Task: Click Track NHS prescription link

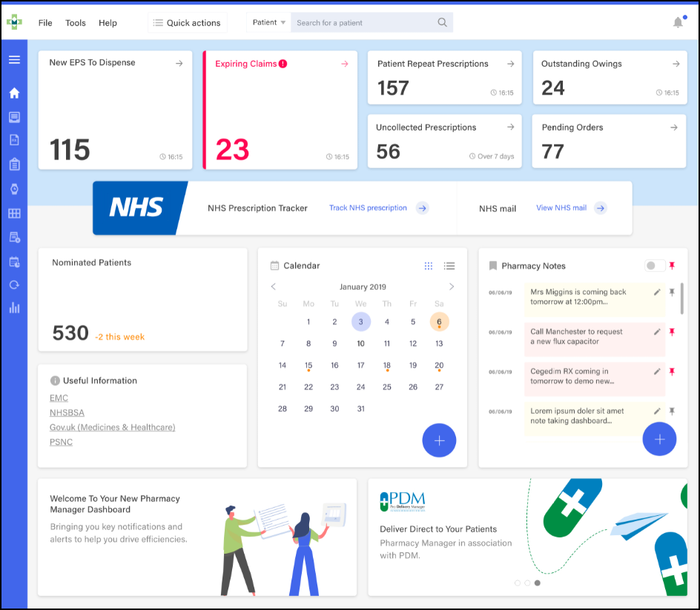Action: [368, 208]
